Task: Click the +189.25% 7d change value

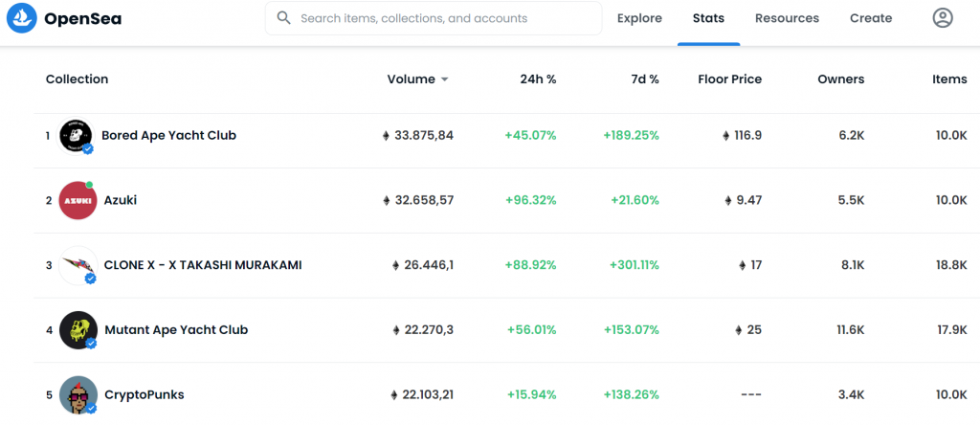Action: point(632,136)
